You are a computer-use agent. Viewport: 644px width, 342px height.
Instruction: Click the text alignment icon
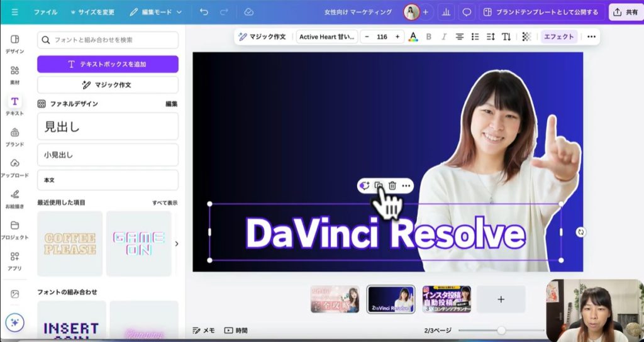tap(460, 36)
